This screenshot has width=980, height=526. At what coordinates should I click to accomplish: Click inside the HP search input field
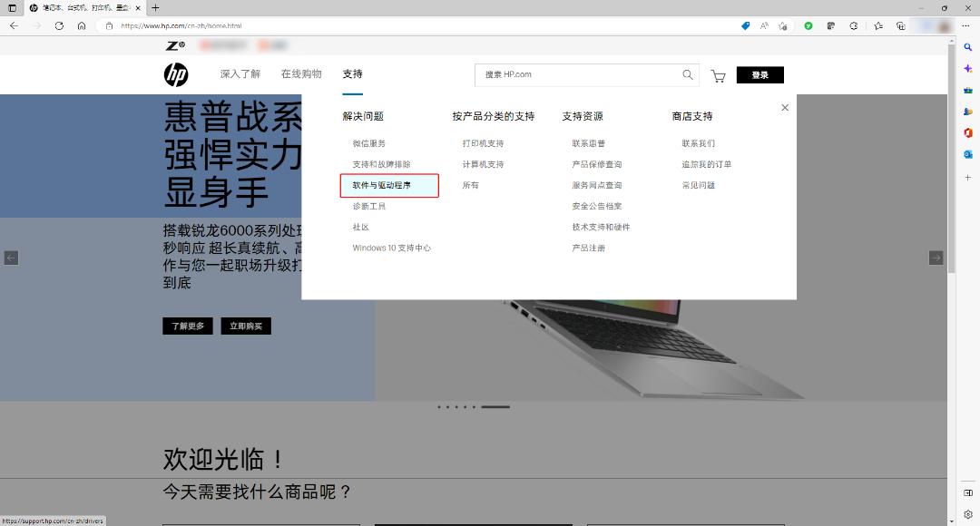[572, 75]
